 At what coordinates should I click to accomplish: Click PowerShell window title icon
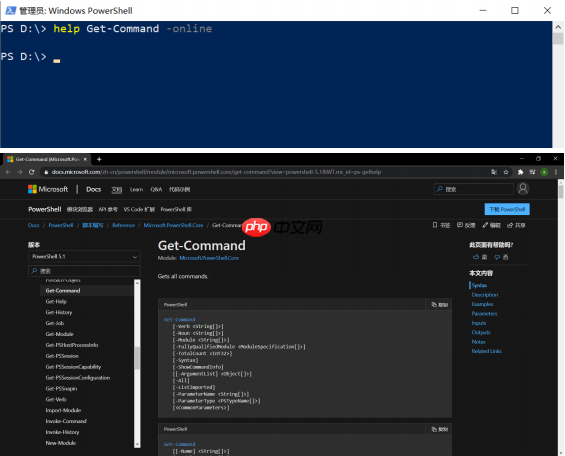(x=10, y=11)
